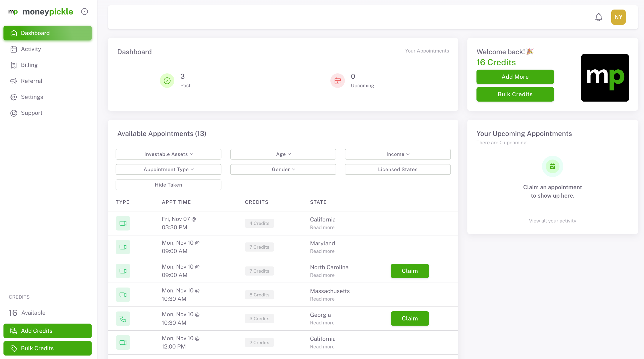Toggle the Licensed States filter

click(397, 169)
